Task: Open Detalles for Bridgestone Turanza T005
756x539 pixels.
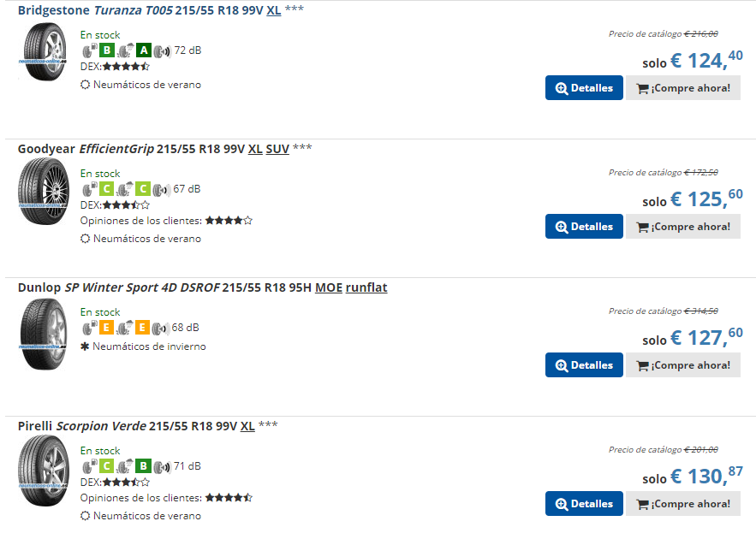Action: coord(584,87)
